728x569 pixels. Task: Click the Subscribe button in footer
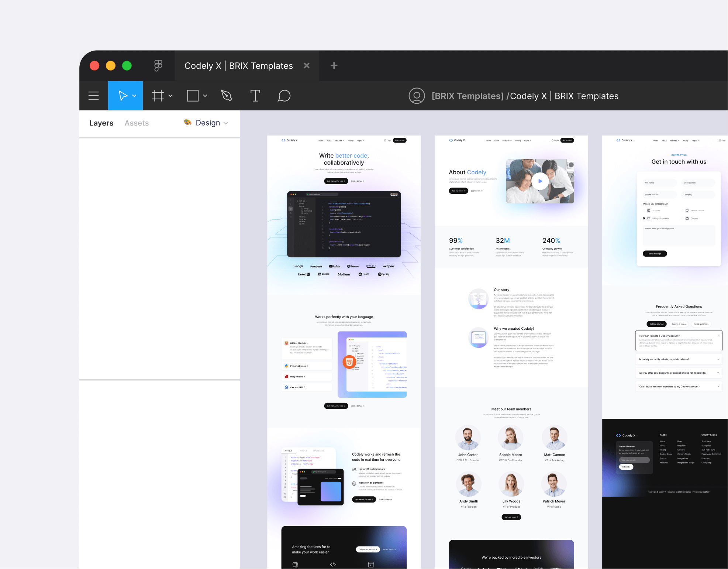point(626,467)
